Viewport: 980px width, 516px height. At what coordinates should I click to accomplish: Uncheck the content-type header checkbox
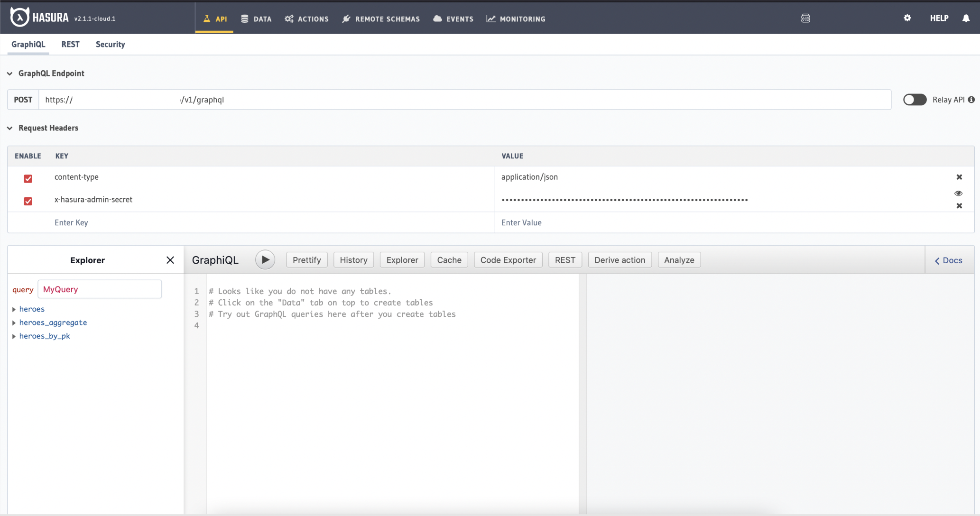pos(28,179)
